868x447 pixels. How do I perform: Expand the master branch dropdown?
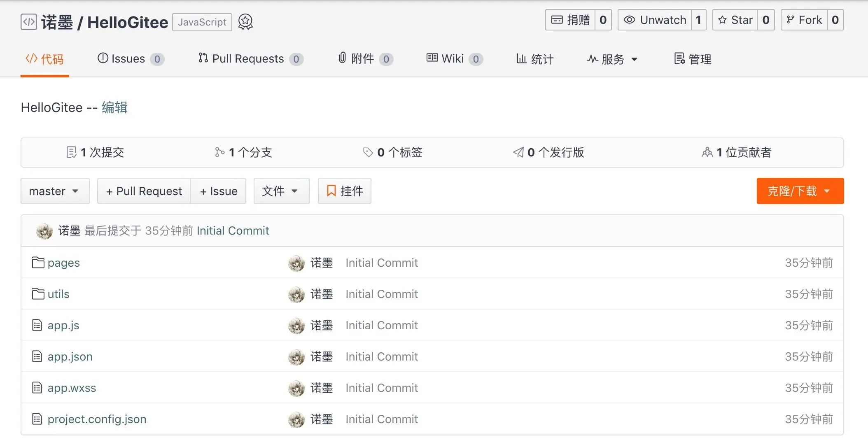pos(55,191)
